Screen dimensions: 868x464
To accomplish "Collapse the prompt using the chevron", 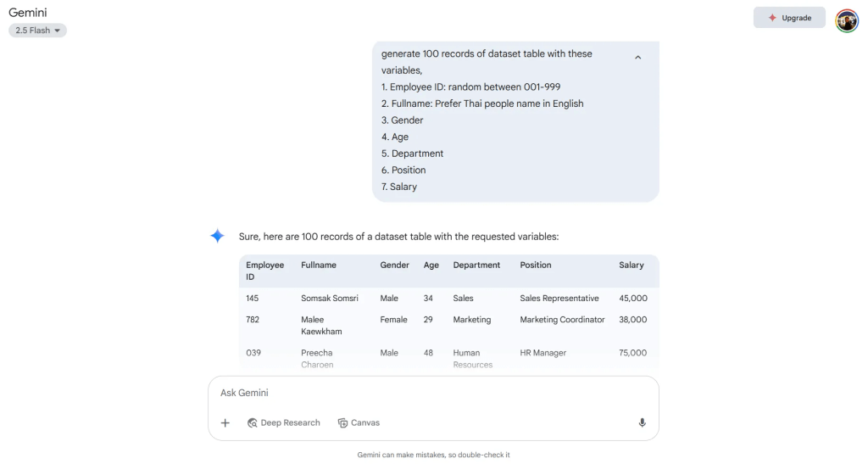I will coord(638,58).
